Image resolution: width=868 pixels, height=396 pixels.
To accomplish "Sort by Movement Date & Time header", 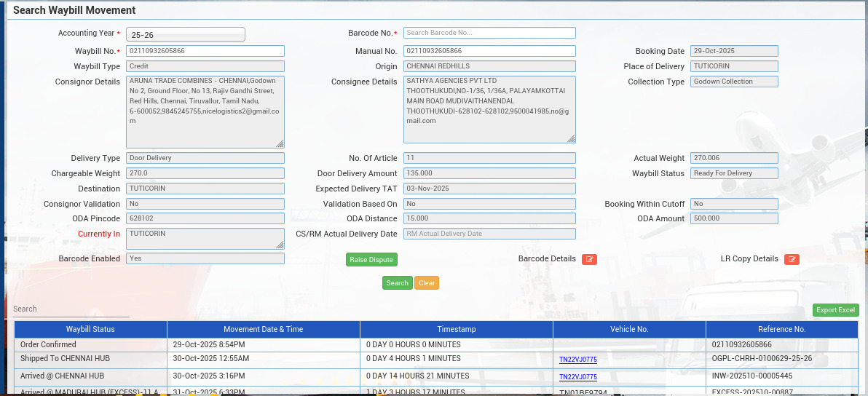I will pyautogui.click(x=263, y=329).
